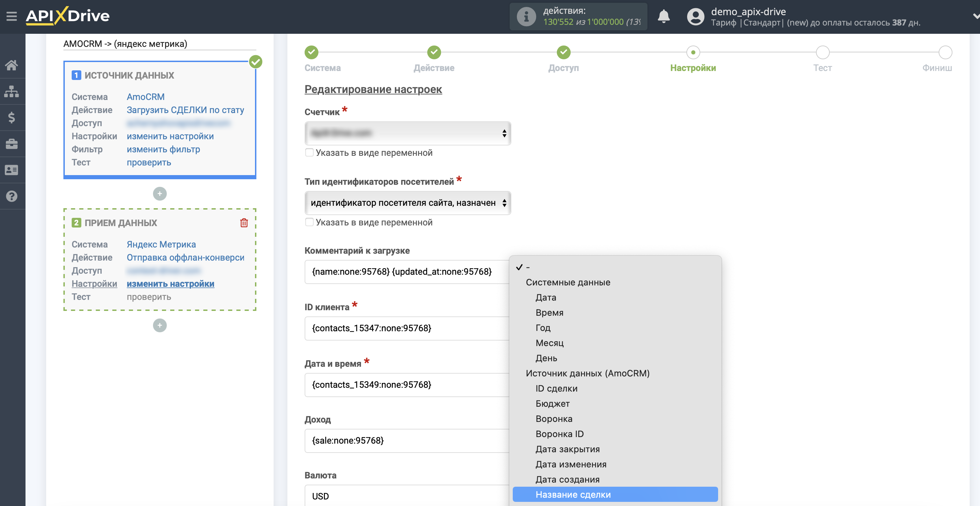Click изменить фильтр link
Image resolution: width=980 pixels, height=506 pixels.
click(163, 150)
